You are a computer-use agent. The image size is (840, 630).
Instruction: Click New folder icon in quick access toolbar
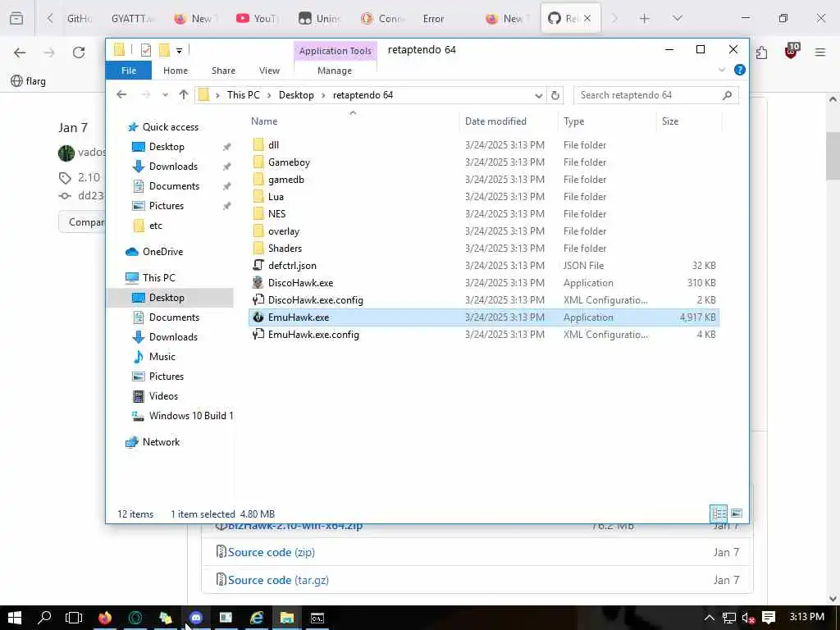(164, 50)
